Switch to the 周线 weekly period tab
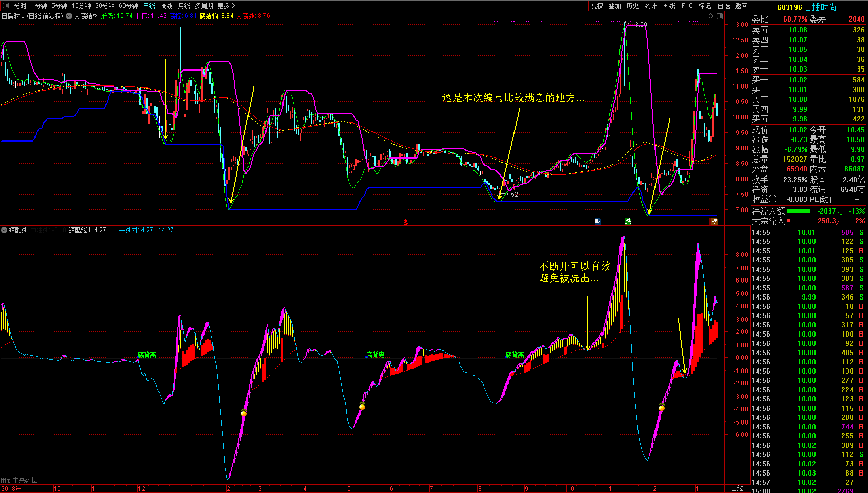This screenshot has height=493, width=868. point(167,6)
